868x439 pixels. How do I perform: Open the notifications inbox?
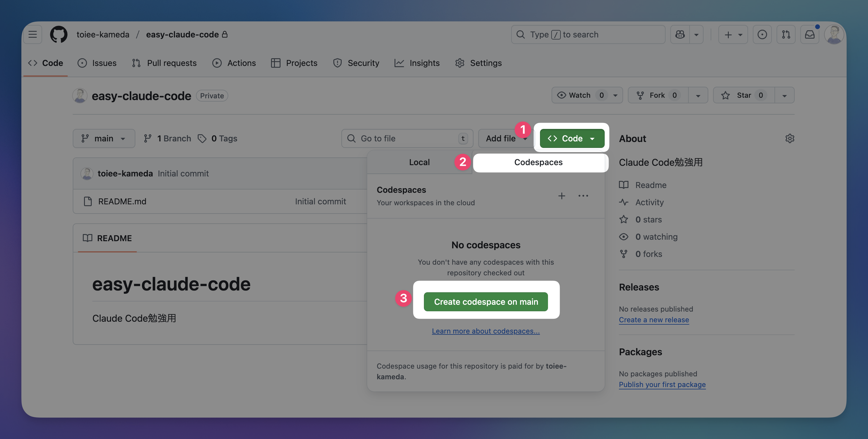(810, 34)
